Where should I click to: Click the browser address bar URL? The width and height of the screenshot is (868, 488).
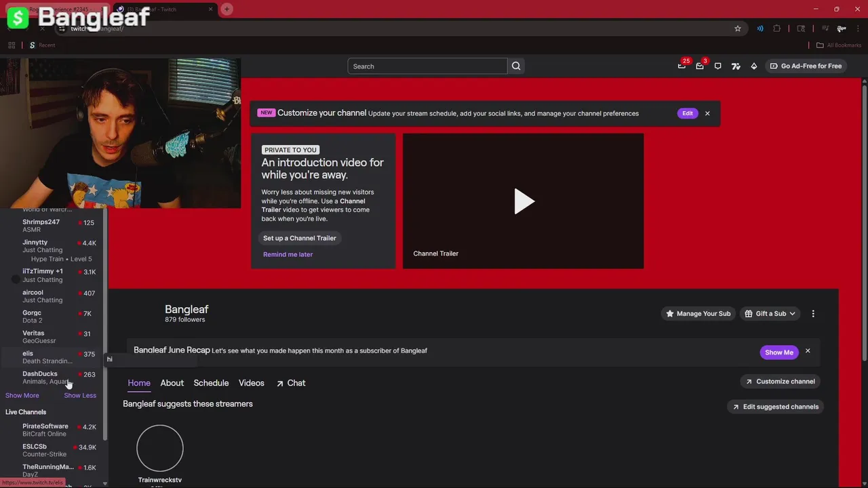click(97, 28)
